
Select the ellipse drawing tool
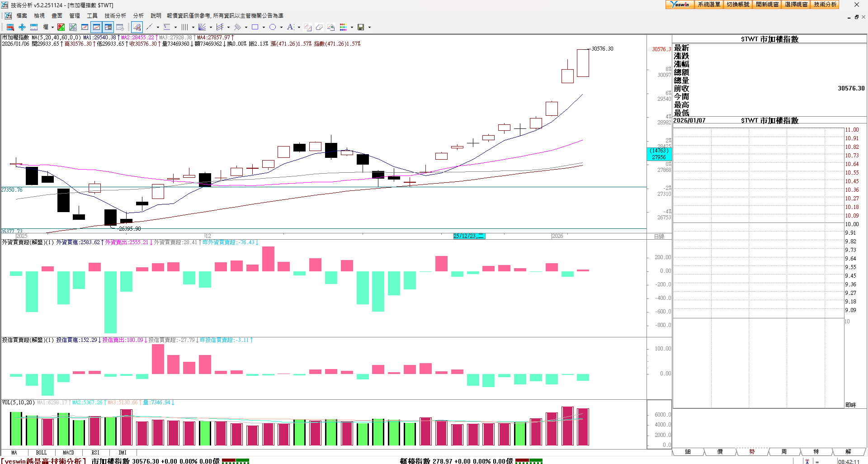click(273, 27)
